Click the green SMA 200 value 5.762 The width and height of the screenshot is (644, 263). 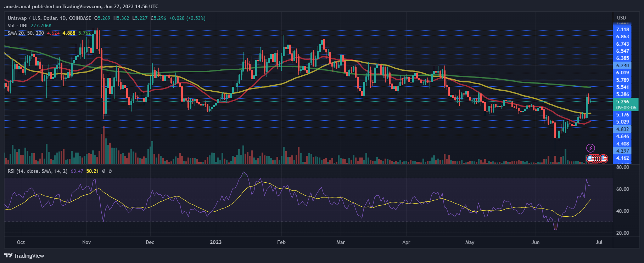click(84, 33)
